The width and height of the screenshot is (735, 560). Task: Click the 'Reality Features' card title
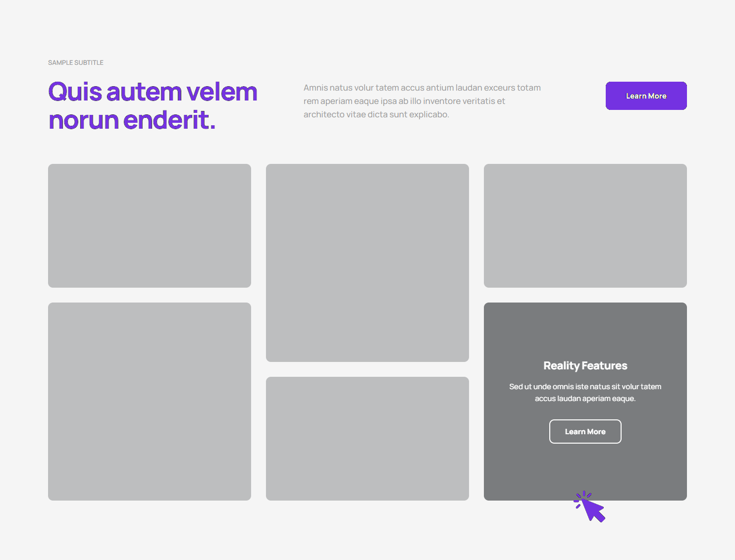(x=585, y=366)
